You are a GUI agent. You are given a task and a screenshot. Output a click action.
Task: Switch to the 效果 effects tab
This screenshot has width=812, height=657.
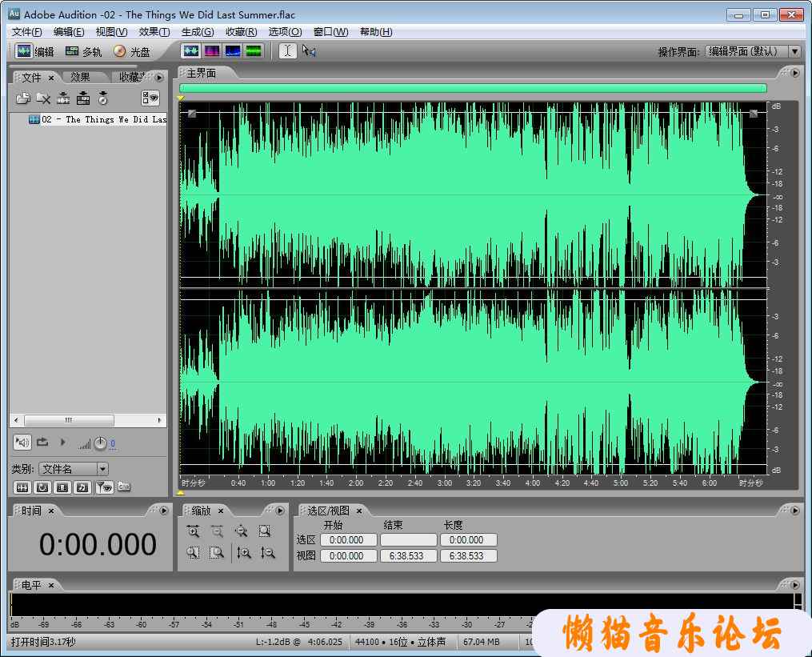pos(80,77)
